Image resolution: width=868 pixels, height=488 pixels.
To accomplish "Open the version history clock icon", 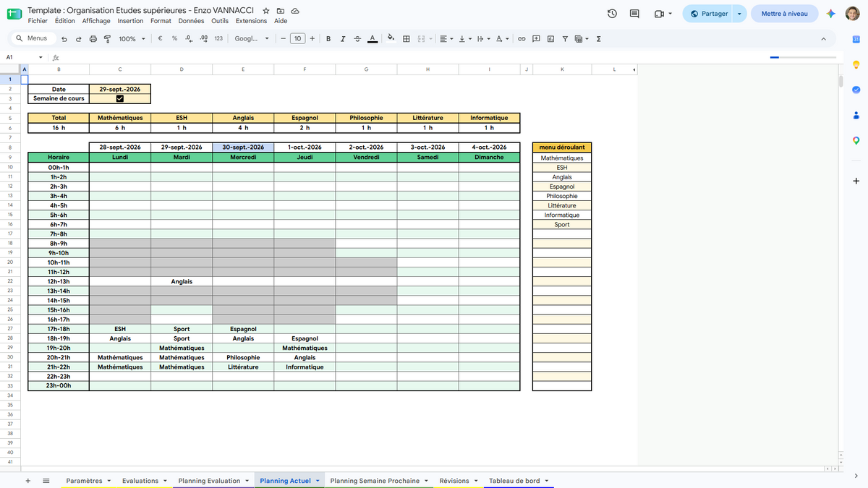I will [612, 14].
